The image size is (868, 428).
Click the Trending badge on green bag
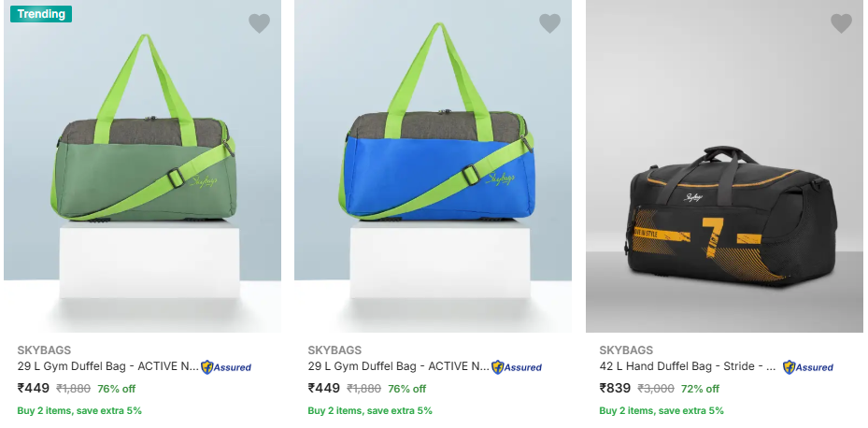(41, 14)
